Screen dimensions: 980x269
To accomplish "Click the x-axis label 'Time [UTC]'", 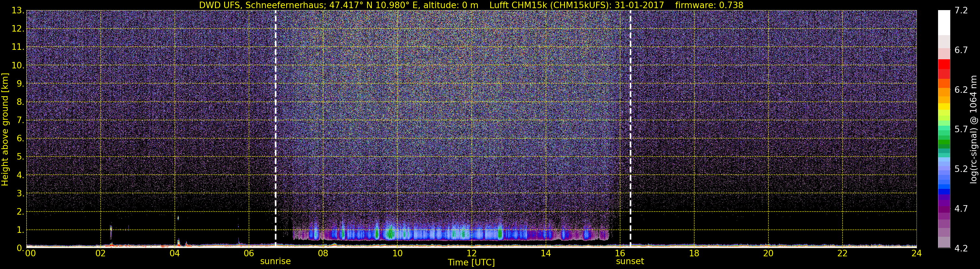I will click(471, 262).
